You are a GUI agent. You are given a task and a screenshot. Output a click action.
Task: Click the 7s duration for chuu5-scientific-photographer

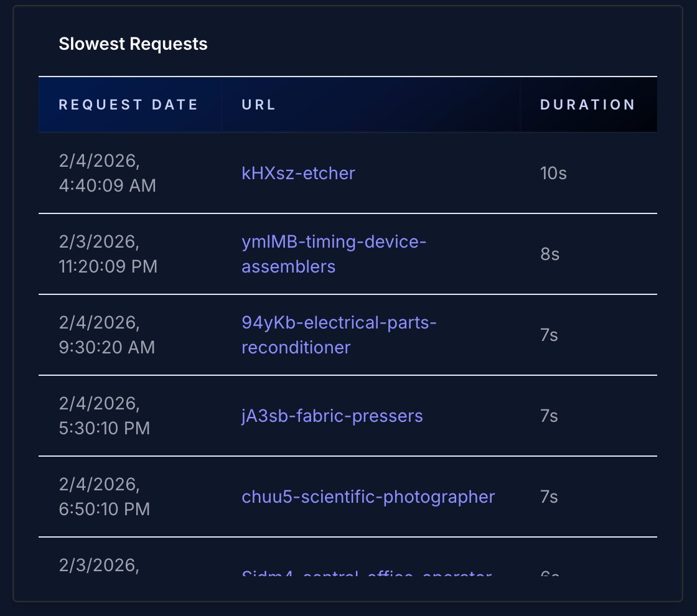tap(550, 497)
